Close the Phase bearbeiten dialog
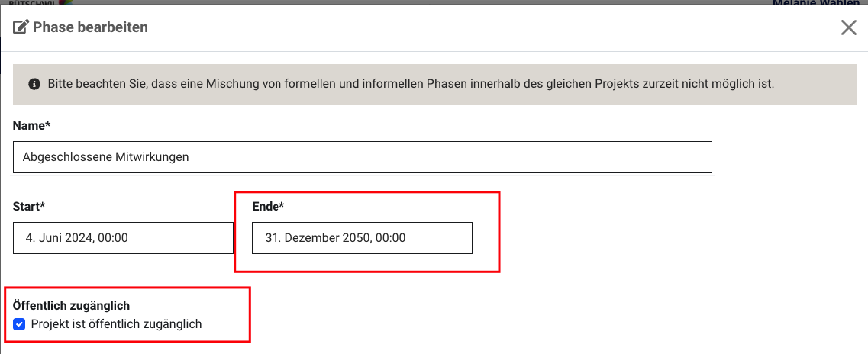The width and height of the screenshot is (868, 354). 849,27
